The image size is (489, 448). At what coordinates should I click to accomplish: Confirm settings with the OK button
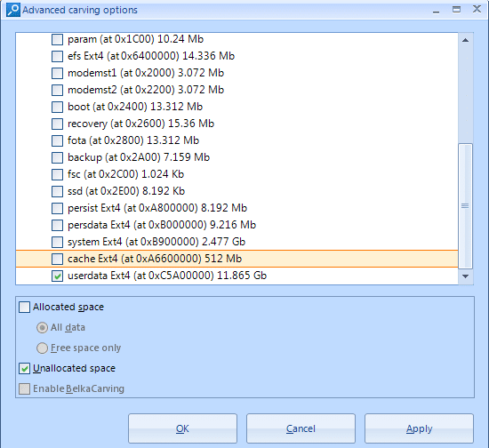(x=182, y=428)
